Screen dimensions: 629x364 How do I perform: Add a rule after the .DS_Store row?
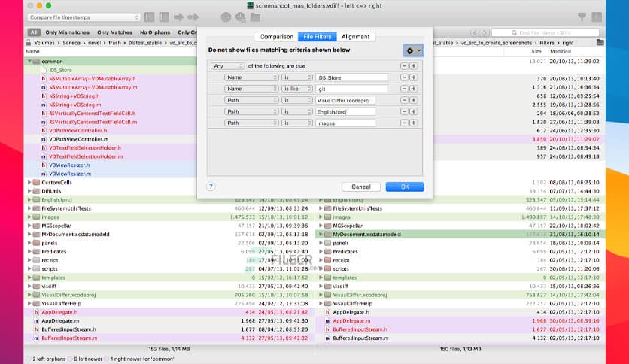(x=413, y=77)
